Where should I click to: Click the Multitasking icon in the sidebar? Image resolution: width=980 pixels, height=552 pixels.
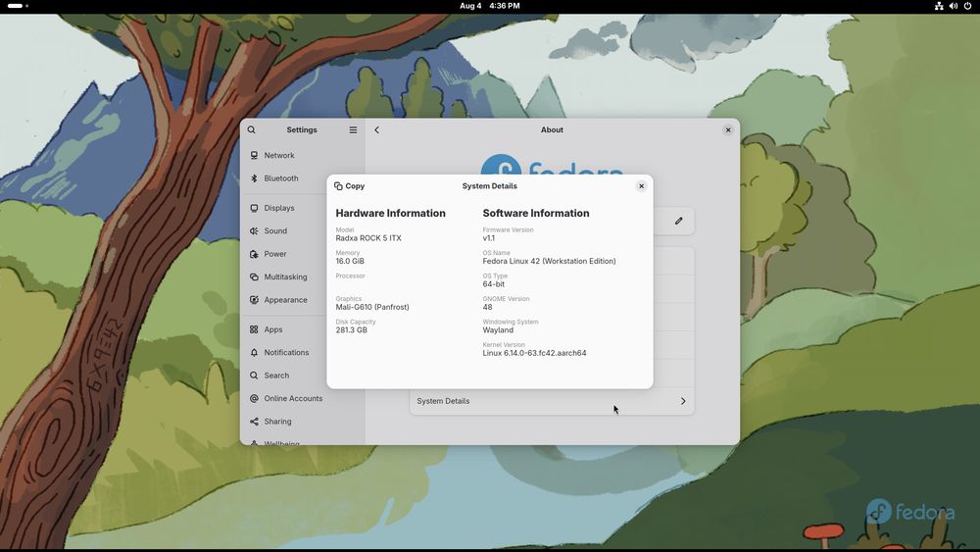pos(254,276)
